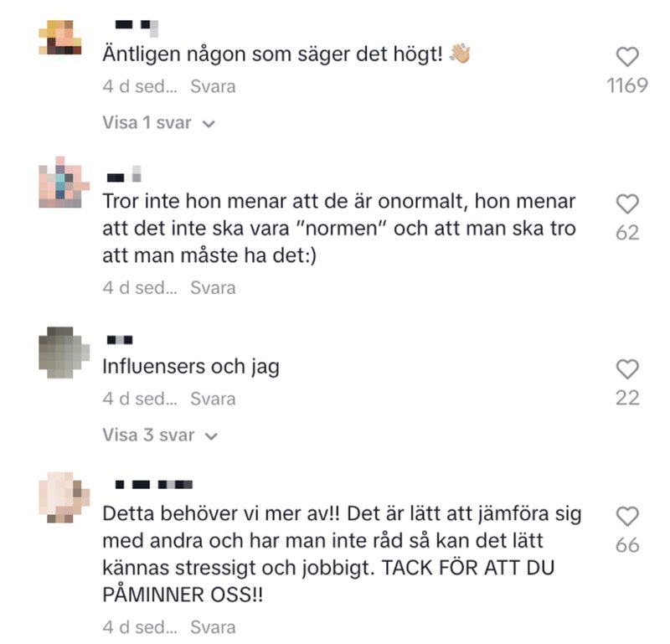Click the 1169 like count
Image resolution: width=670 pixels, height=644 pixels.
(x=627, y=85)
